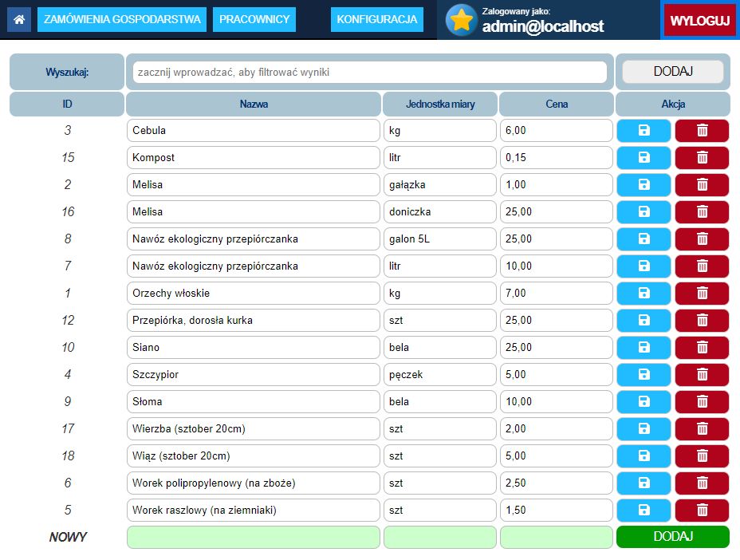This screenshot has width=740, height=560.
Task: Click the gold star user icon
Action: (x=461, y=20)
